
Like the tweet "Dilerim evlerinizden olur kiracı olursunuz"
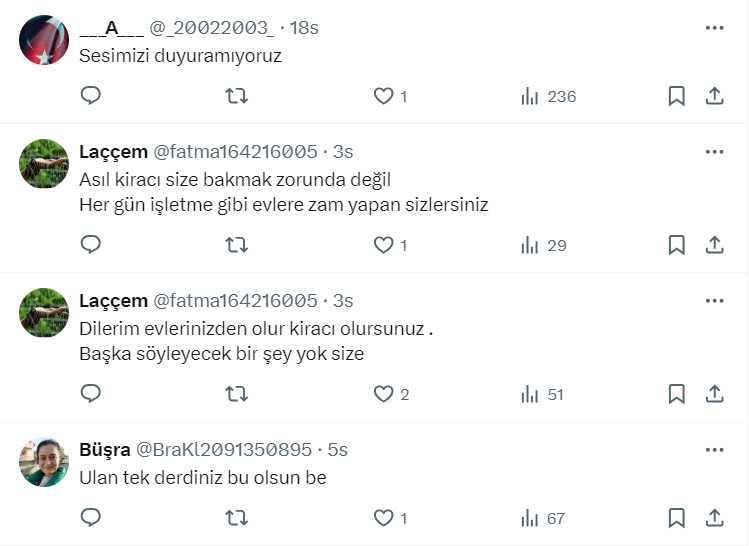coord(383,394)
